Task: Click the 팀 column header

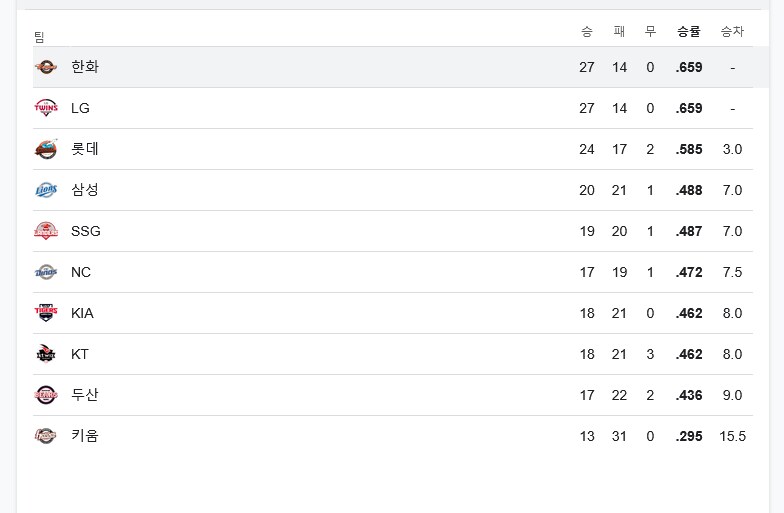Action: (40, 37)
